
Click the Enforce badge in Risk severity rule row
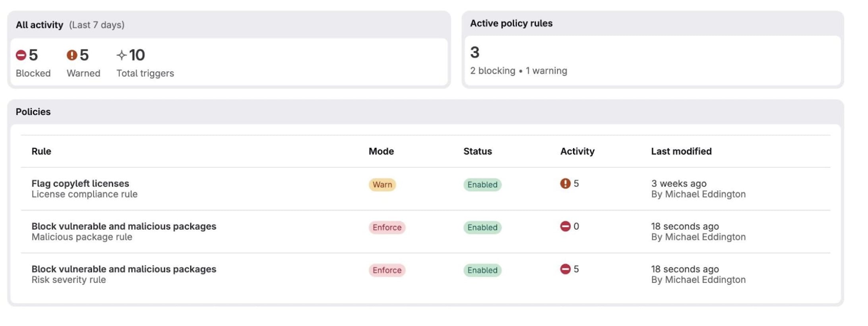[x=387, y=270]
